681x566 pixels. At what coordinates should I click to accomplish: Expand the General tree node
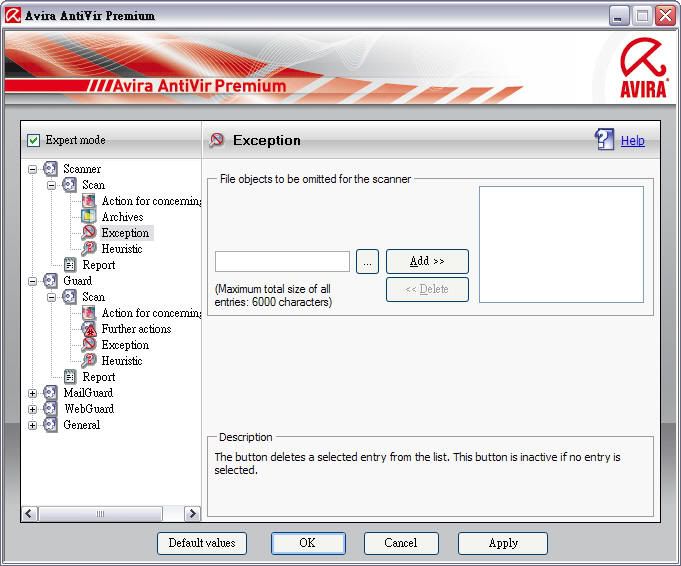click(x=33, y=425)
